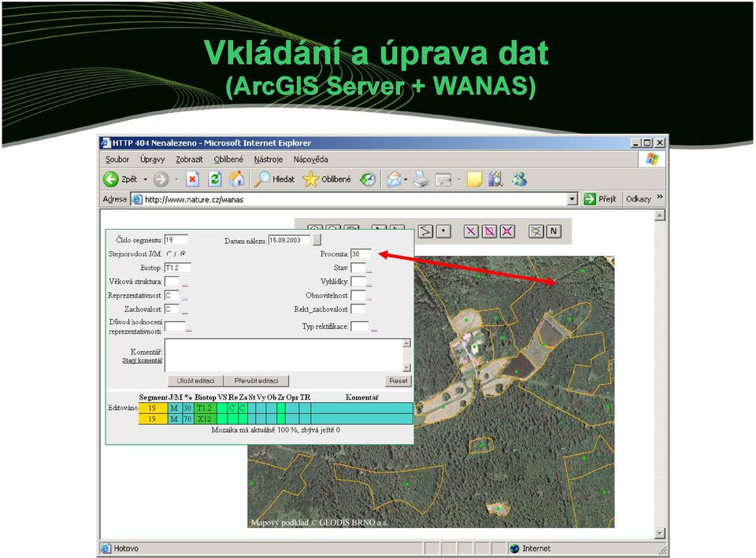Open the Nápověda menu
This screenshot has height=558, width=756.
click(x=310, y=160)
